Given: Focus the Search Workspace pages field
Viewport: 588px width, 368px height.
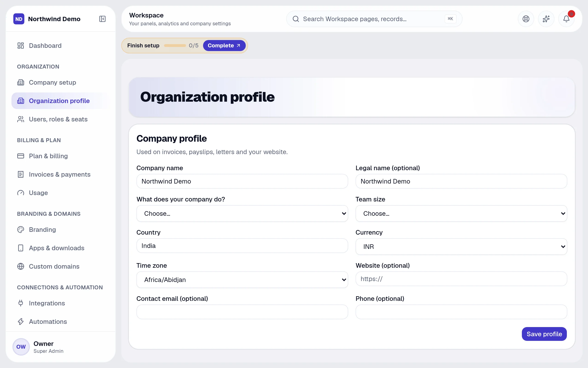Looking at the screenshot, I should click(374, 19).
